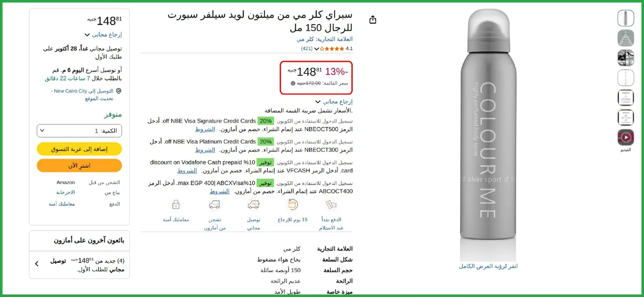
Task: Click the star rating icons showing 4.1
Action: pos(332,48)
